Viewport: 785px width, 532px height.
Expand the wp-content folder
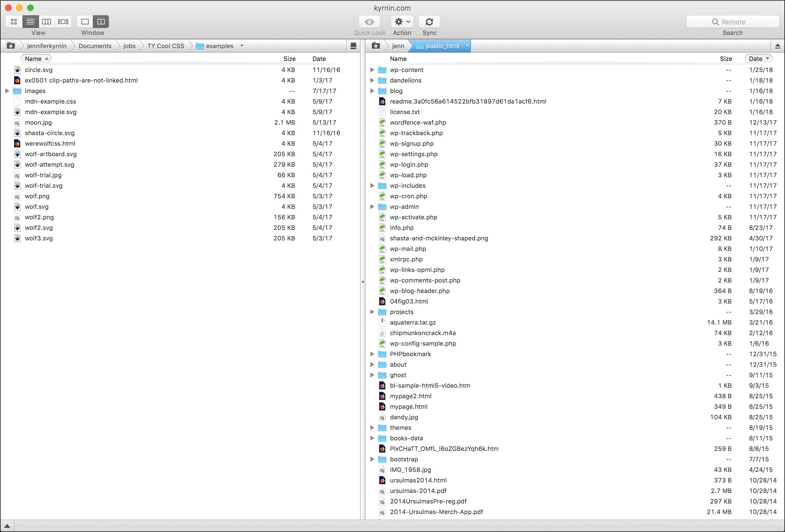coord(372,70)
